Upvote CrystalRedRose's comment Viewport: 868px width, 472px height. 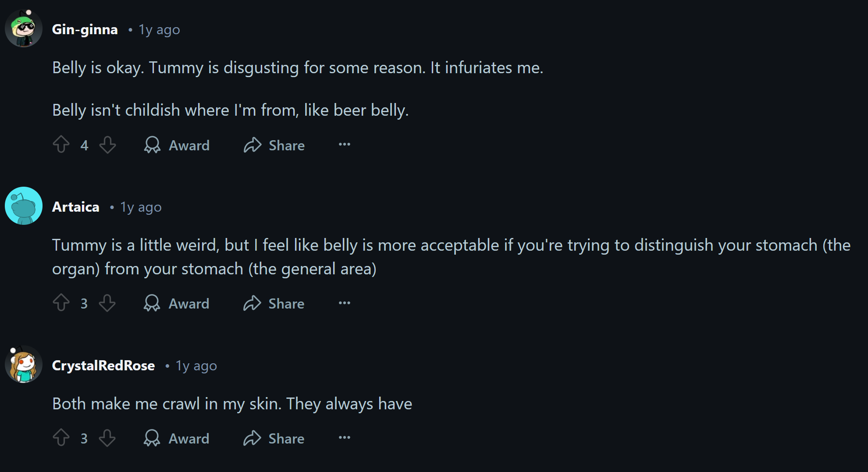pyautogui.click(x=61, y=438)
